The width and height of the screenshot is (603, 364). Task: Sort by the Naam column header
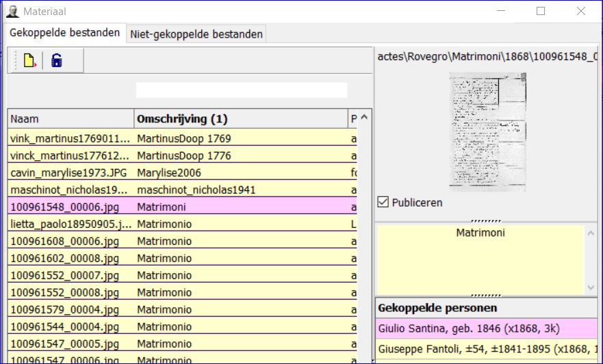click(x=70, y=119)
